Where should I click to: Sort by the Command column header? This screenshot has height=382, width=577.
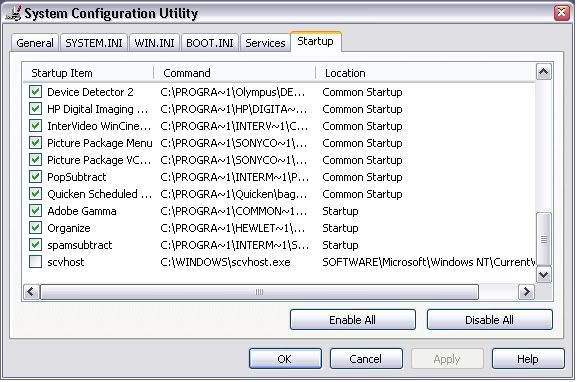[234, 73]
